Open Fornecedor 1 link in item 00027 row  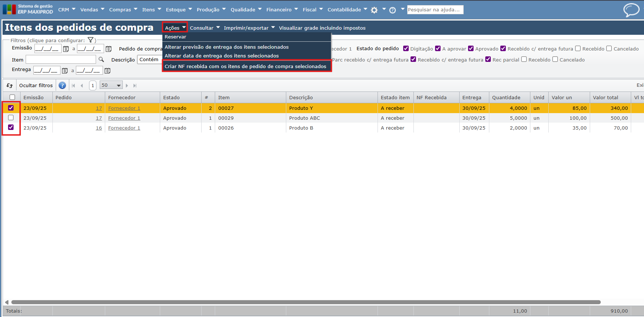124,108
